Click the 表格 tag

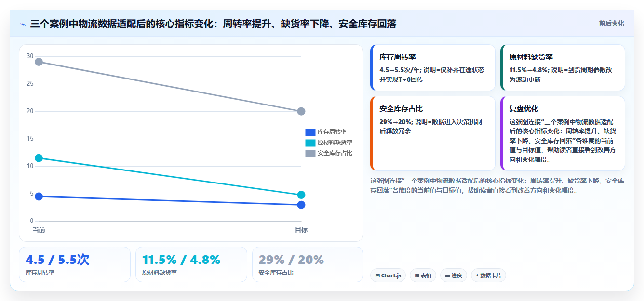click(x=423, y=275)
